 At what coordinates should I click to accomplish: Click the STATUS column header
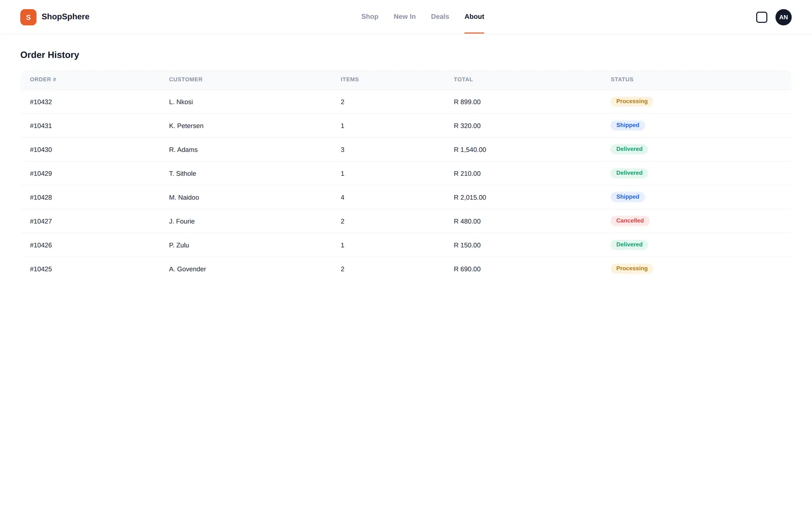622,80
